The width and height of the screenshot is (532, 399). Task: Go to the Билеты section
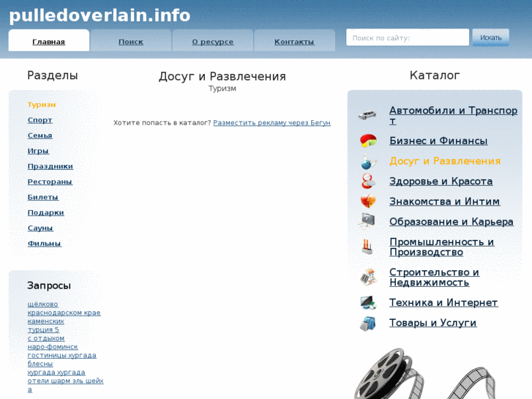point(43,197)
